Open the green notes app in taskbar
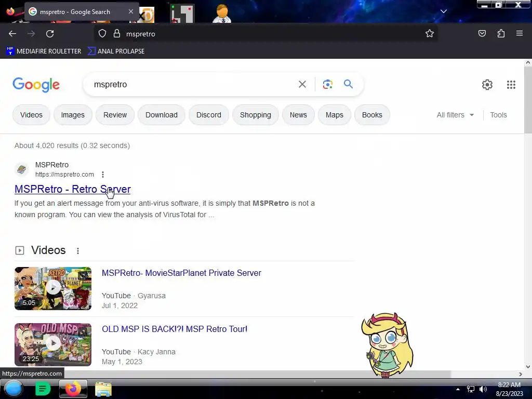This screenshot has width=532, height=399. click(43, 389)
